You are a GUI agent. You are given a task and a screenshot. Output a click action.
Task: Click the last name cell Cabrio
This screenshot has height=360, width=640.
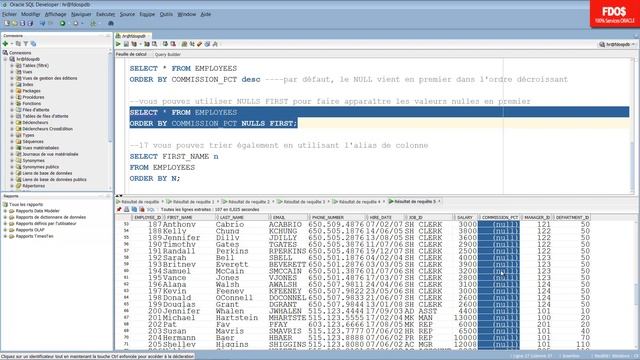tap(230, 224)
